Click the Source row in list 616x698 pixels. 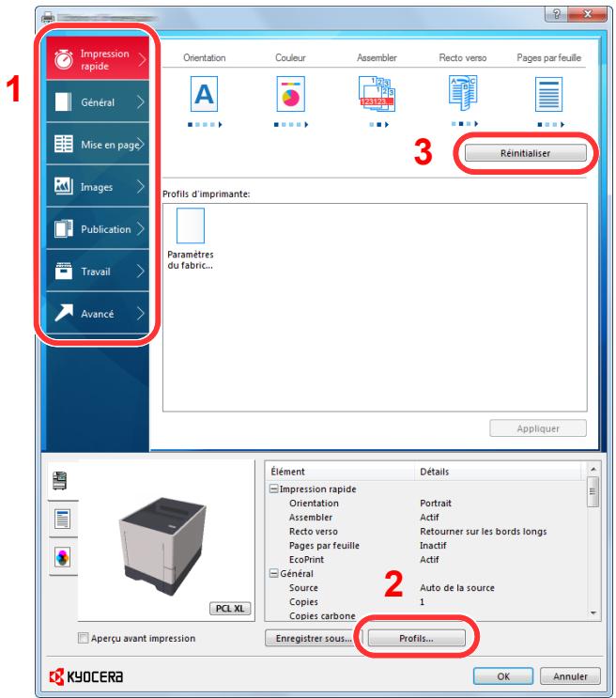(425, 587)
